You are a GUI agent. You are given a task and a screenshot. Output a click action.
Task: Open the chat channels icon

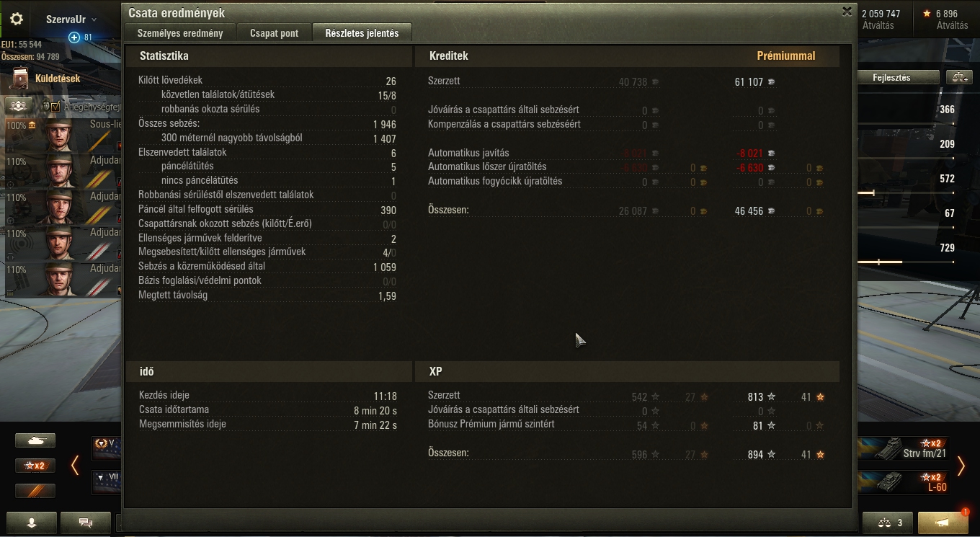tap(86, 523)
